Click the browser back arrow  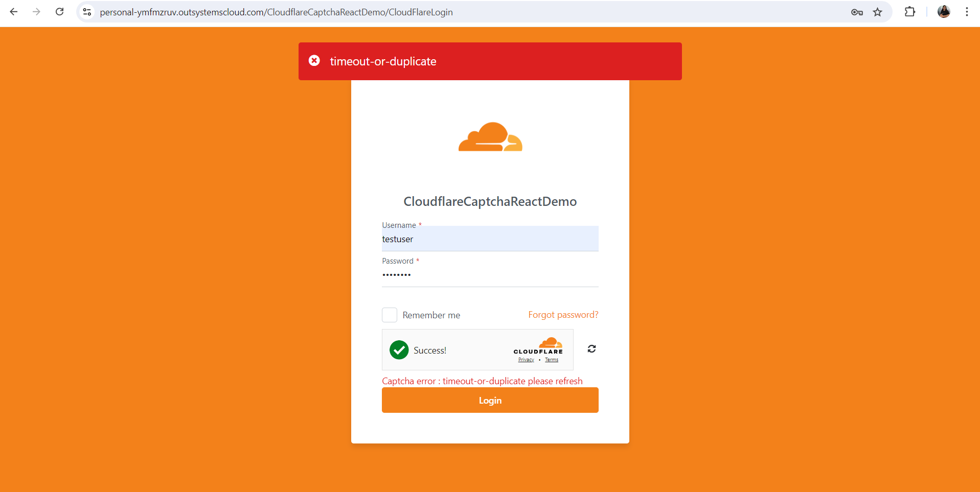click(x=14, y=12)
